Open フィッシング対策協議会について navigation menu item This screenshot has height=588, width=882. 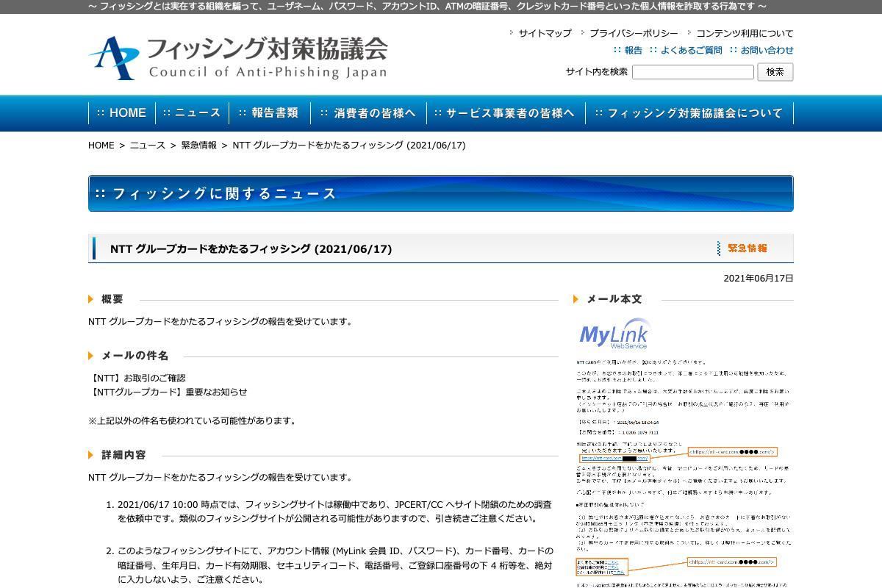[689, 113]
